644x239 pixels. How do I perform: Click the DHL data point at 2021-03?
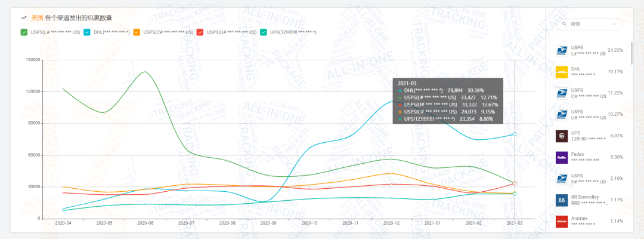click(515, 134)
